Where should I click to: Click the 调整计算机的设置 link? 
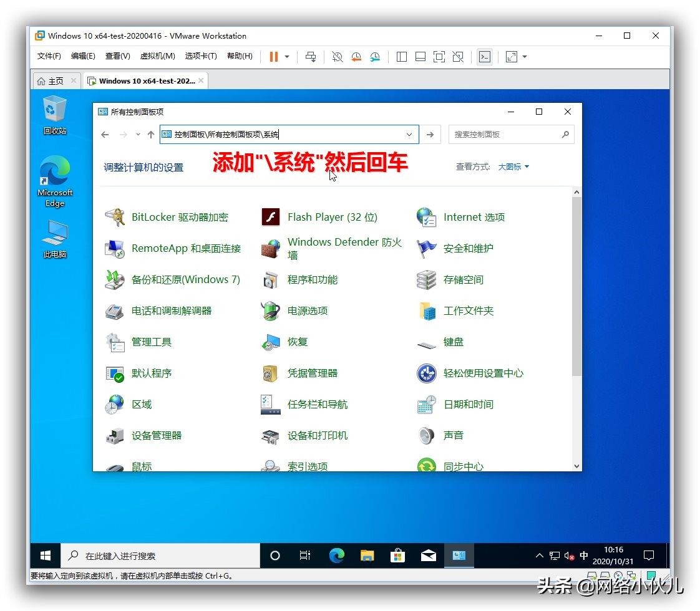pos(144,166)
